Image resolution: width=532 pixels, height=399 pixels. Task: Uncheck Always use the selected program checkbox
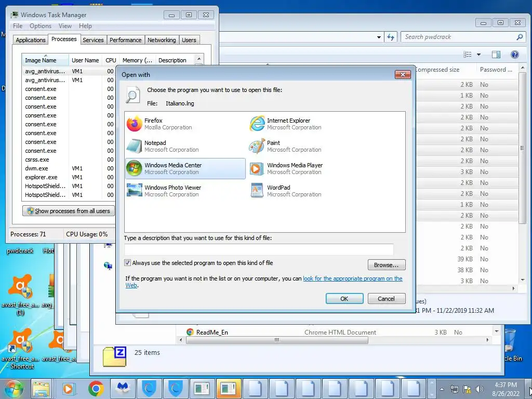click(127, 262)
